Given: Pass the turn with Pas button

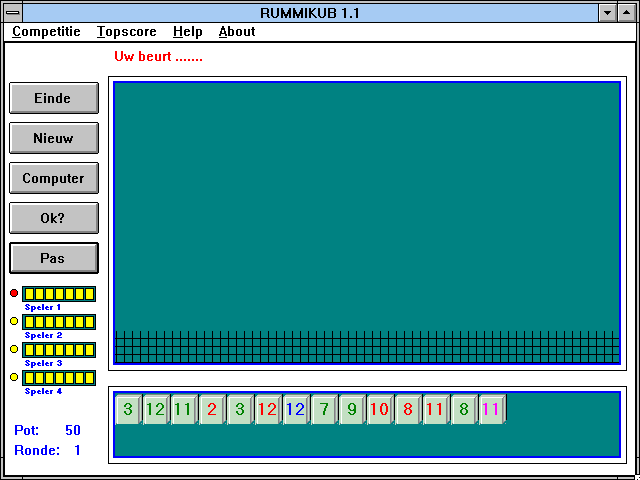Looking at the screenshot, I should coord(54,258).
